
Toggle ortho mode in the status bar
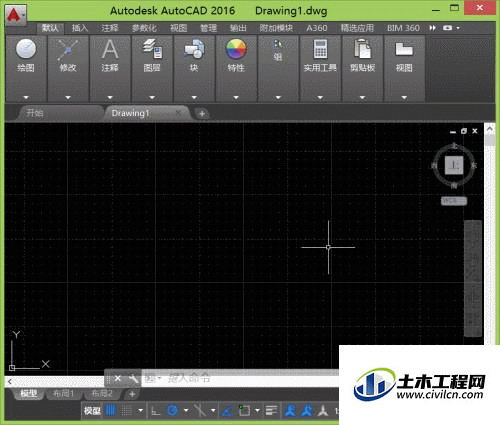(x=156, y=410)
